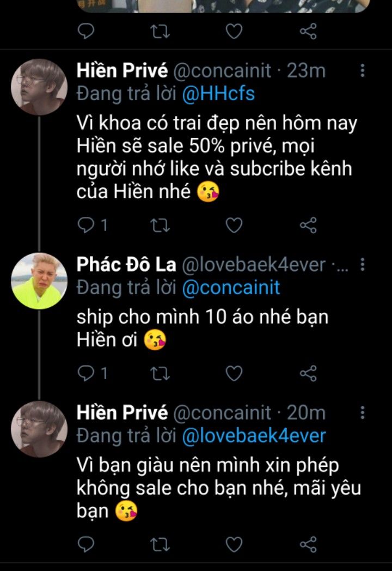
Task: Open the @lovebaek4ever mention link
Action: 253,435
